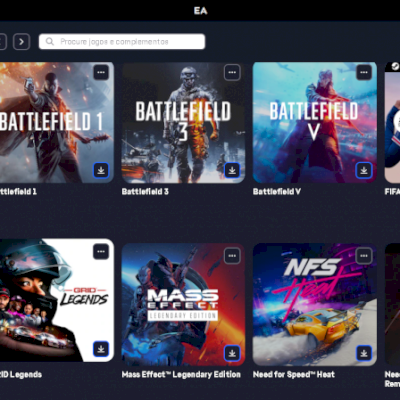This screenshot has width=400, height=400.
Task: Open the three-dot menu on Need for Speed Heat
Action: 364,256
